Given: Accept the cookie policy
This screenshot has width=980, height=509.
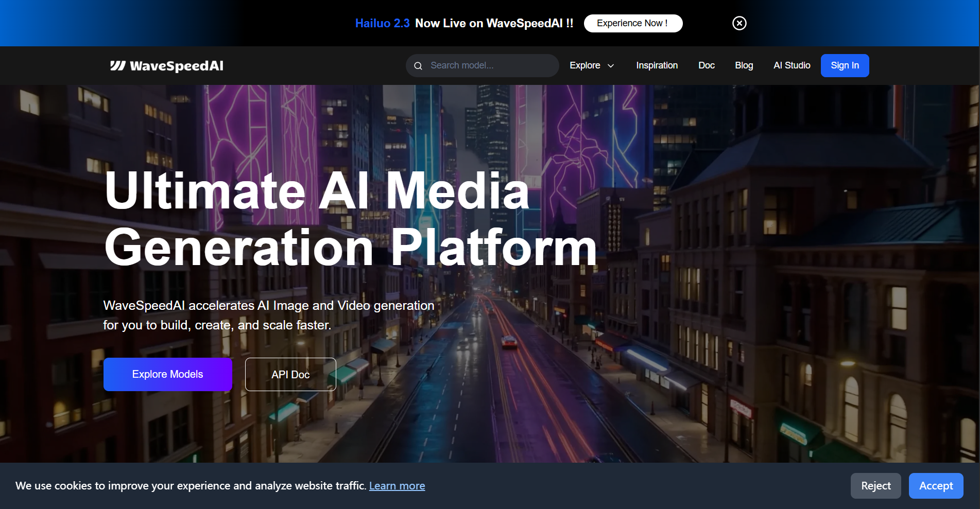Looking at the screenshot, I should (936, 485).
